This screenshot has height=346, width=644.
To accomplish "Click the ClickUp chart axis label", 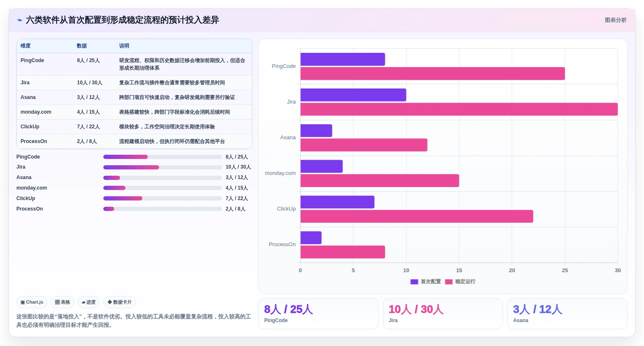I will tap(286, 209).
